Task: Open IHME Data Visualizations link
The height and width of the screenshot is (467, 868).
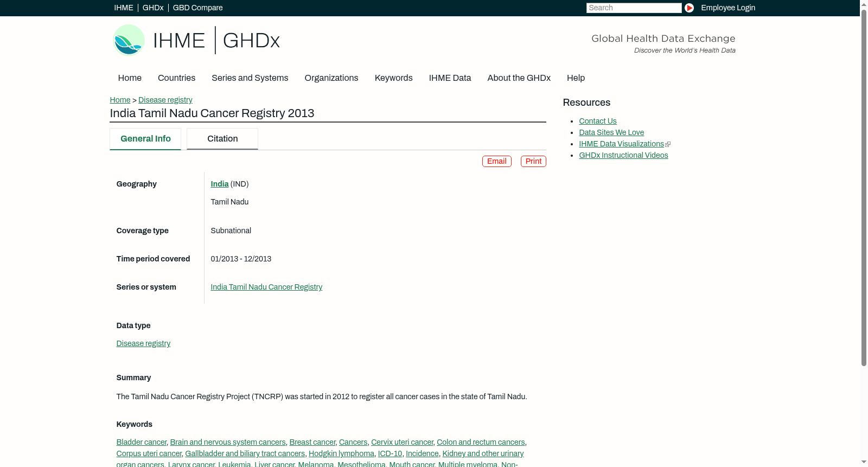Action: [621, 144]
